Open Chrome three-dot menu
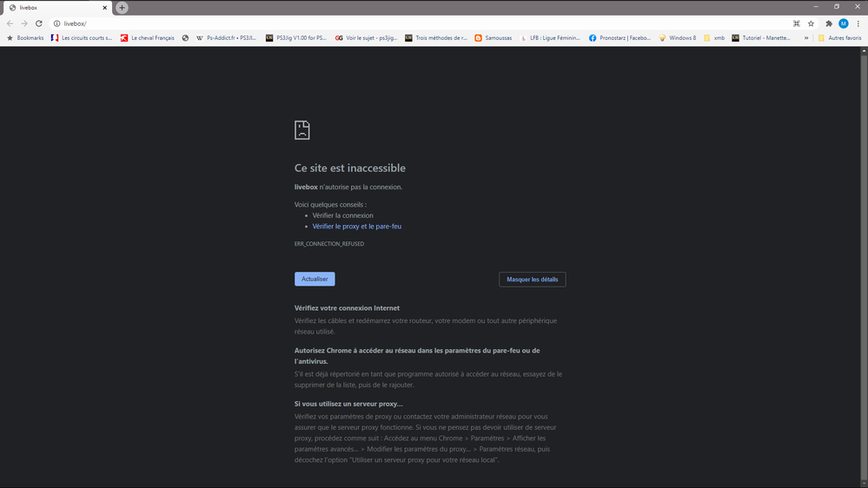868x488 pixels. [x=858, y=23]
